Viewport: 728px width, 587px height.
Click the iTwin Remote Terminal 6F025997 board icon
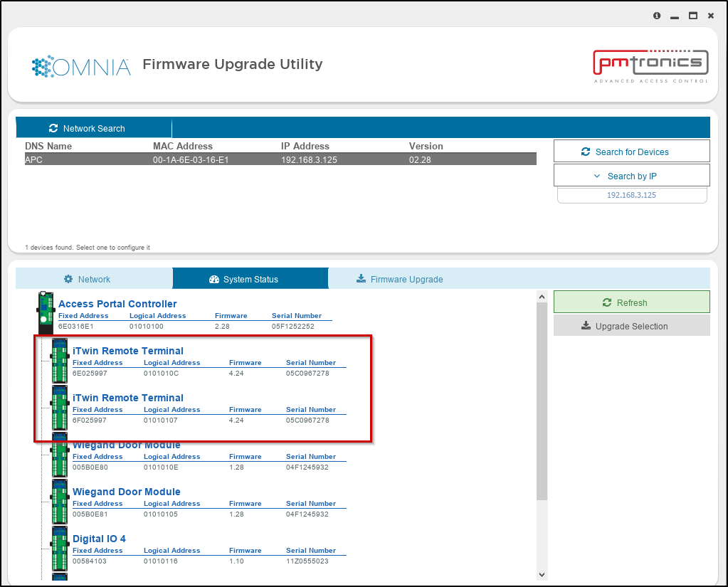coord(60,408)
